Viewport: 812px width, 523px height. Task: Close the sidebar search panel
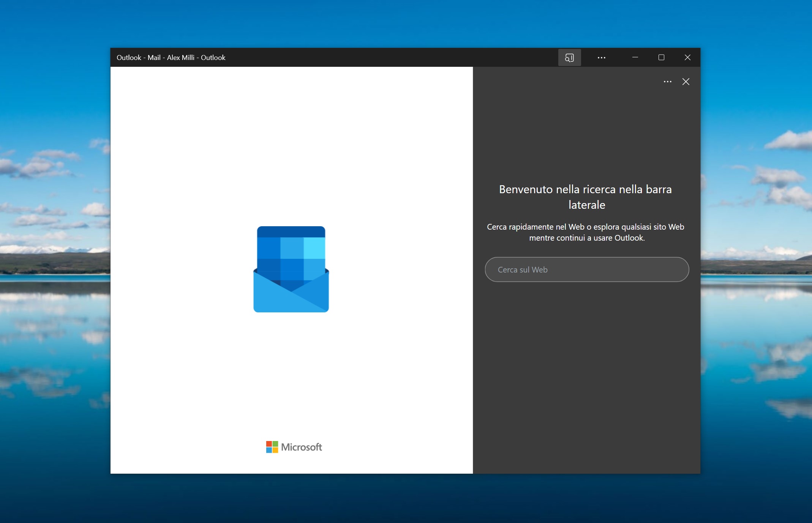(x=686, y=82)
